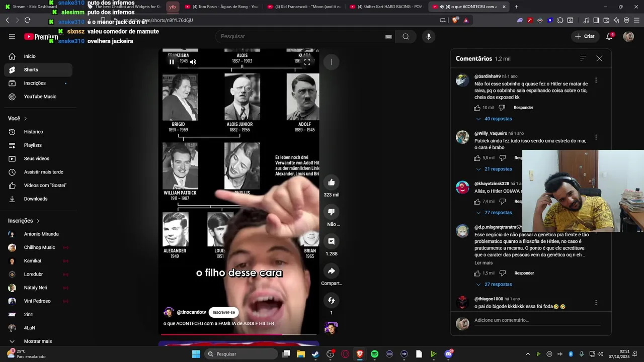Dislike Sardinha99's comment
Screen dimensions: 644x362
coord(502,108)
